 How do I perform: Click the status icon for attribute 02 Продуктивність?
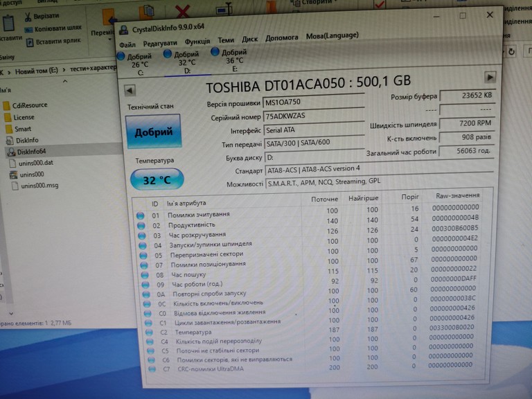141,226
